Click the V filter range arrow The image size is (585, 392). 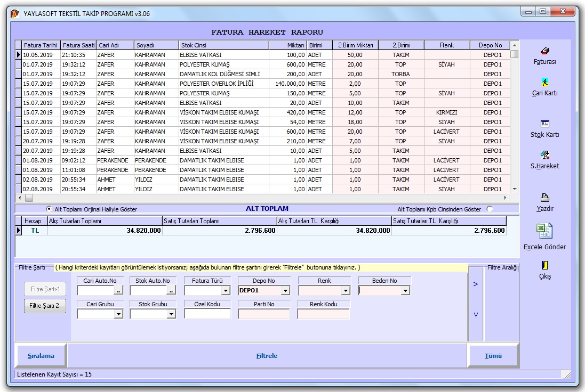pyautogui.click(x=475, y=315)
